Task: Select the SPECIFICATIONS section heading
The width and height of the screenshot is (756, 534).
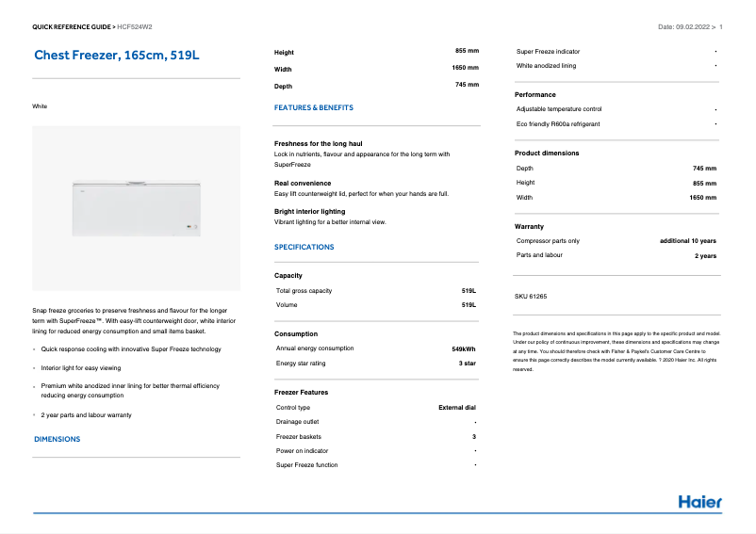Action: coord(304,248)
